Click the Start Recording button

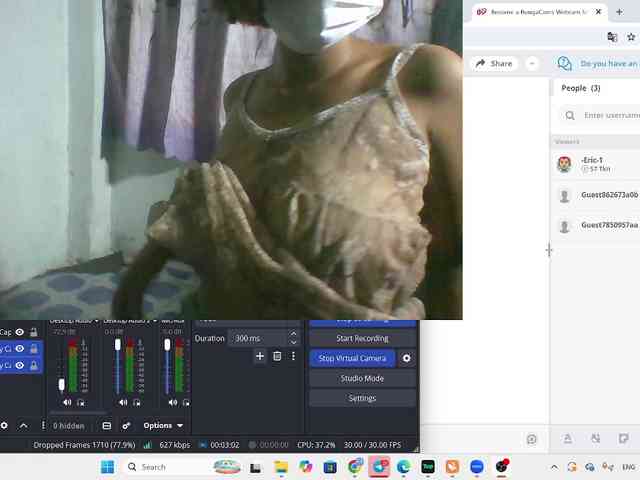(362, 338)
